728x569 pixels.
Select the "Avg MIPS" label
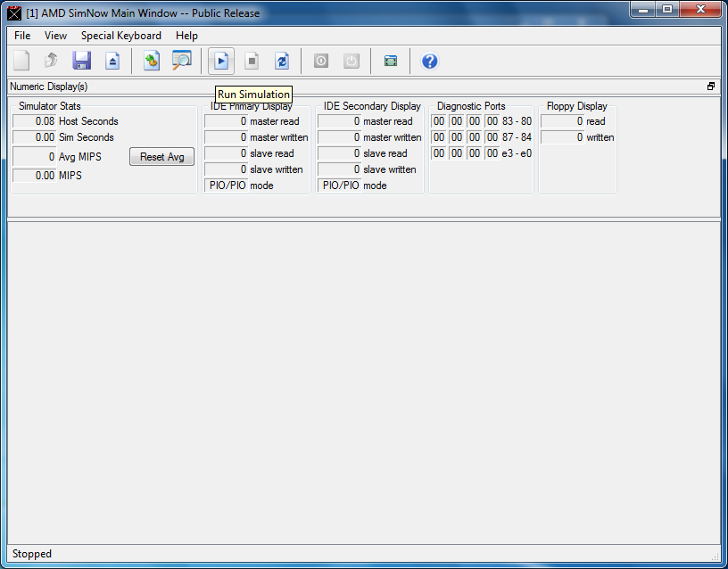click(80, 157)
